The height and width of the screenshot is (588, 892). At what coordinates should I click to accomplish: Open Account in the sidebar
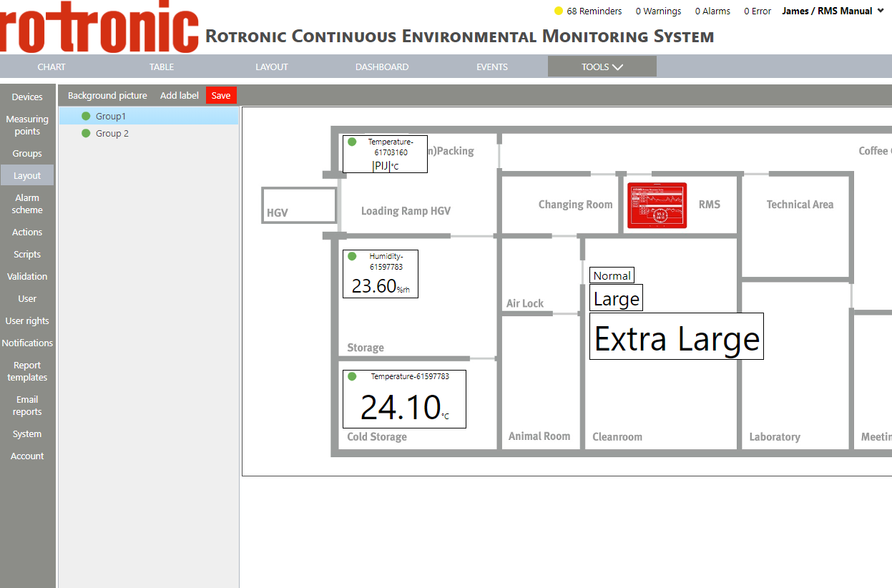pyautogui.click(x=27, y=456)
